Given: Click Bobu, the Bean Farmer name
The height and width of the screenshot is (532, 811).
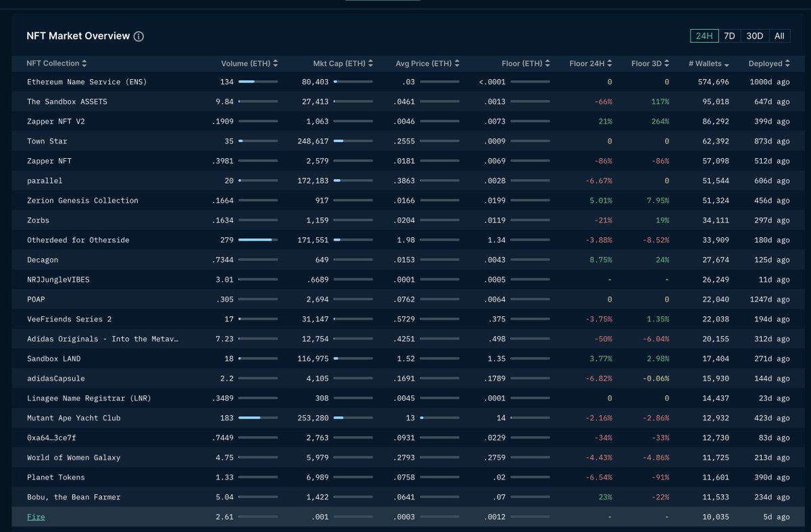Looking at the screenshot, I should point(73,497).
